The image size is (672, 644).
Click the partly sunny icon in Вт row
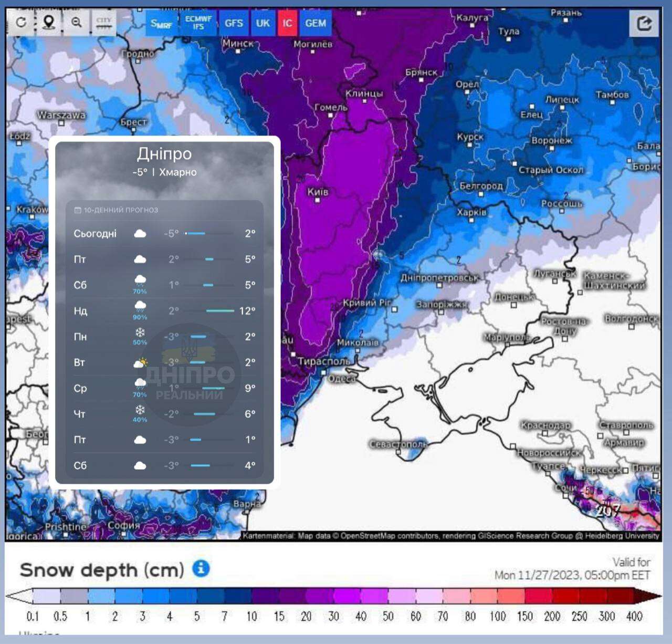point(140,362)
